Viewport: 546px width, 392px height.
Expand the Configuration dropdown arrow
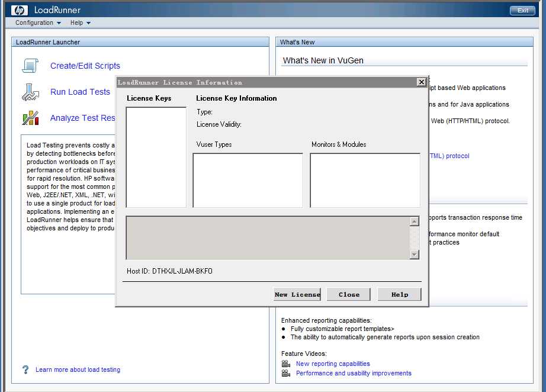click(x=59, y=23)
